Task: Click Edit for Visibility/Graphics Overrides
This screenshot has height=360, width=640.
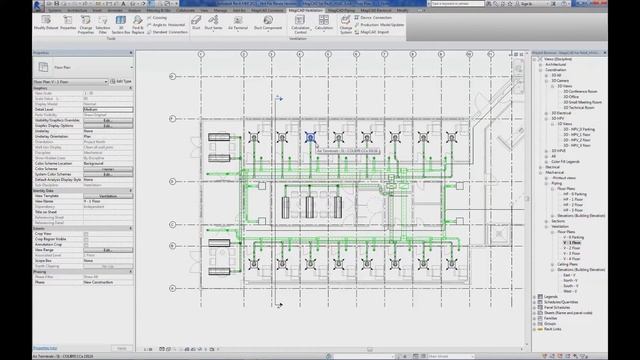Action: [108, 120]
